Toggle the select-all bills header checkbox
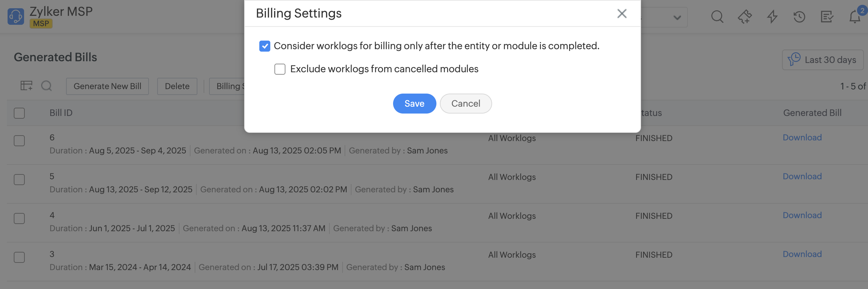The width and height of the screenshot is (868, 289). click(19, 113)
